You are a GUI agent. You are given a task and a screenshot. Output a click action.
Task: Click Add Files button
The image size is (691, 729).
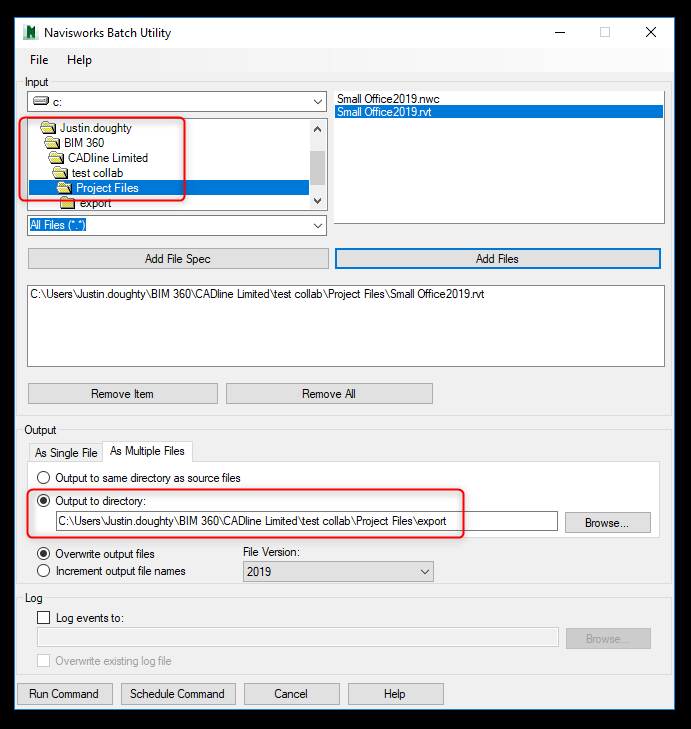(x=498, y=258)
